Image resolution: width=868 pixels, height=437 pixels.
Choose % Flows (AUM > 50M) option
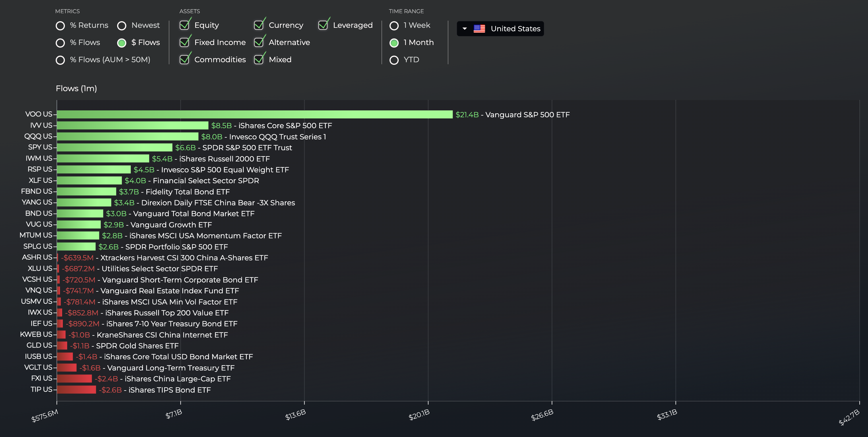coord(60,60)
